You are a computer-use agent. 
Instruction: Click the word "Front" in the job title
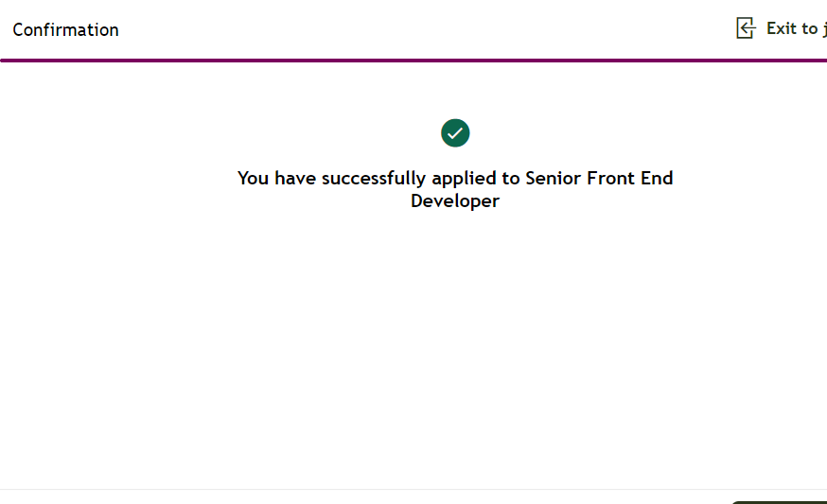point(607,178)
